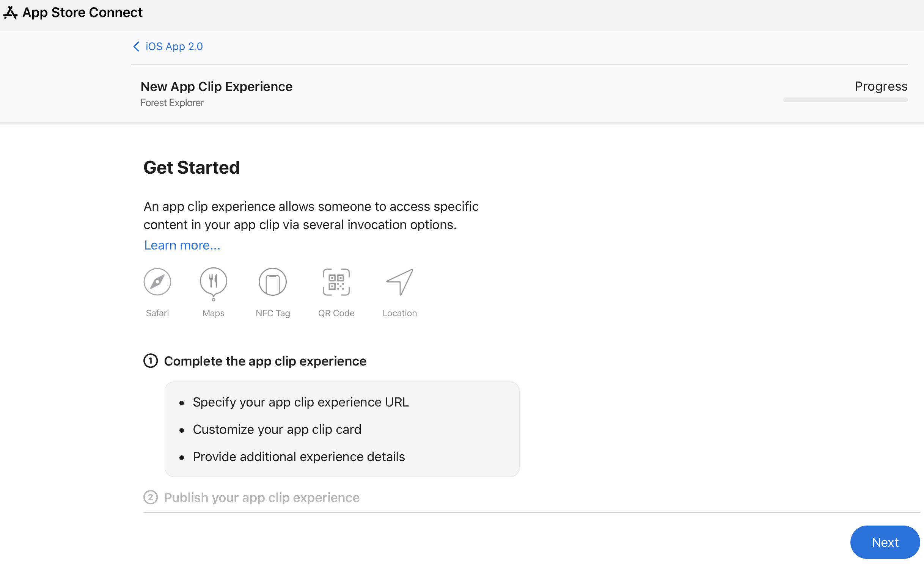Click the iOS App 2.0 back chevron
The width and height of the screenshot is (924, 565).
click(136, 46)
